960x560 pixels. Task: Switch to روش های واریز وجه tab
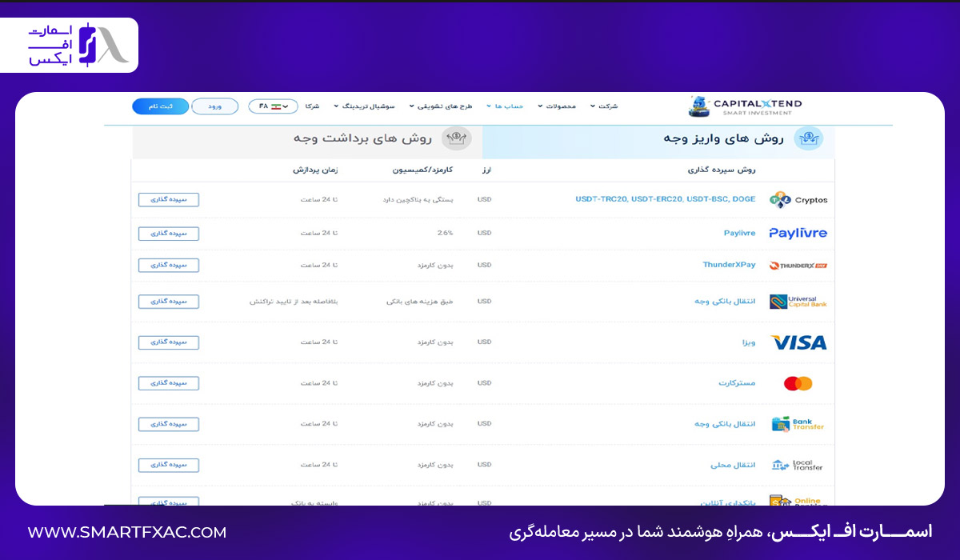coord(658,142)
